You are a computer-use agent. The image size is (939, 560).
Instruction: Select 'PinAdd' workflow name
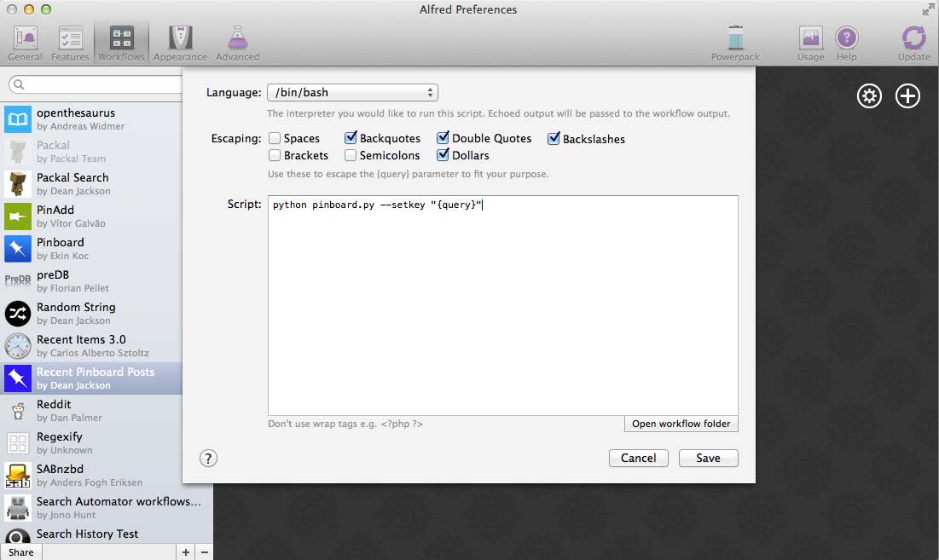click(x=55, y=210)
